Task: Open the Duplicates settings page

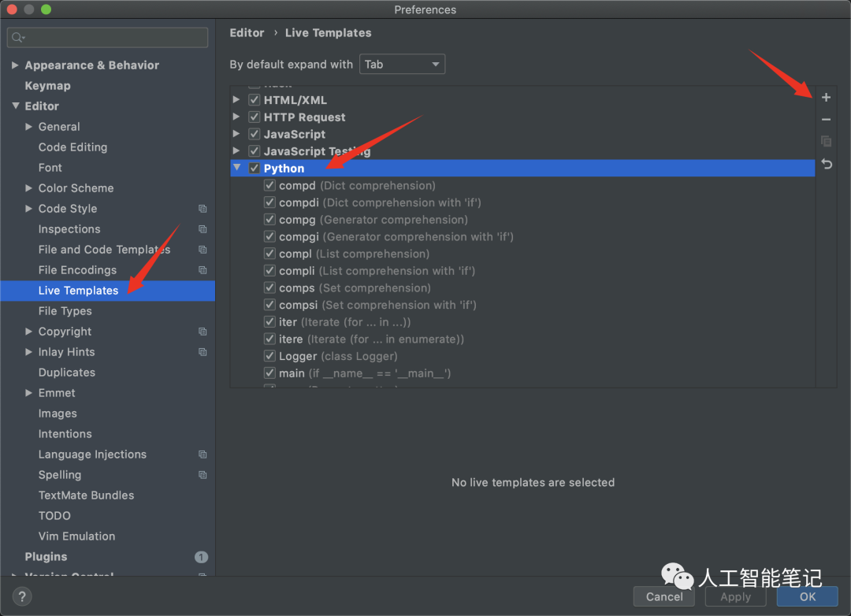Action: (x=67, y=373)
